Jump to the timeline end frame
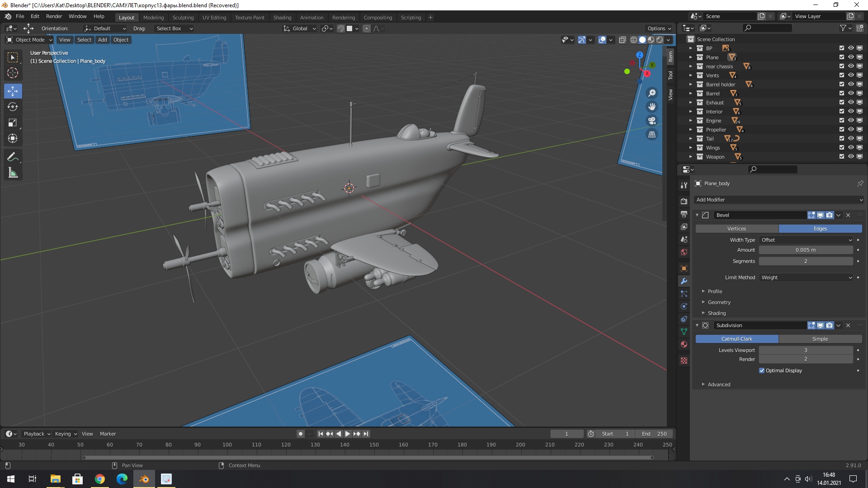Viewport: 868px width, 488px height. click(366, 434)
